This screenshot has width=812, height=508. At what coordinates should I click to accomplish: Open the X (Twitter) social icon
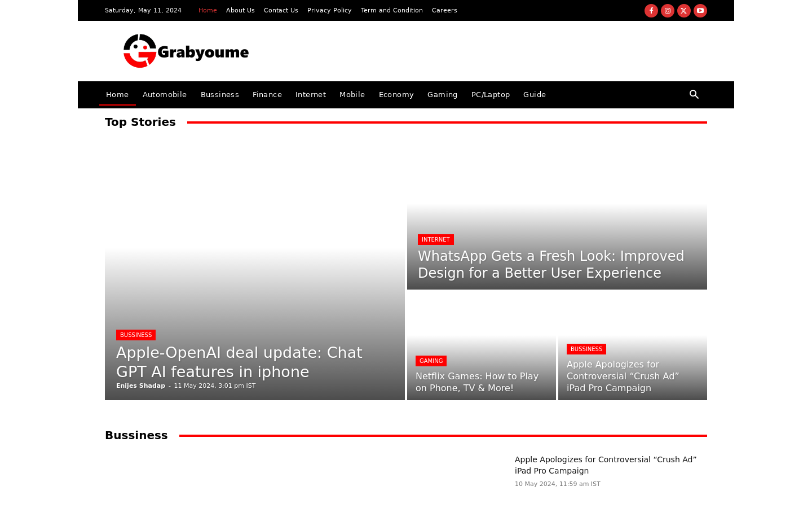pos(683,11)
